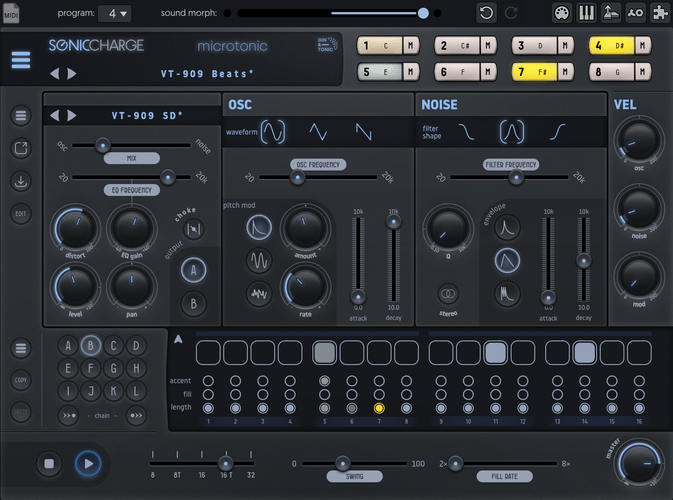Open the MIDI file icon
The image size is (673, 500).
[11, 13]
